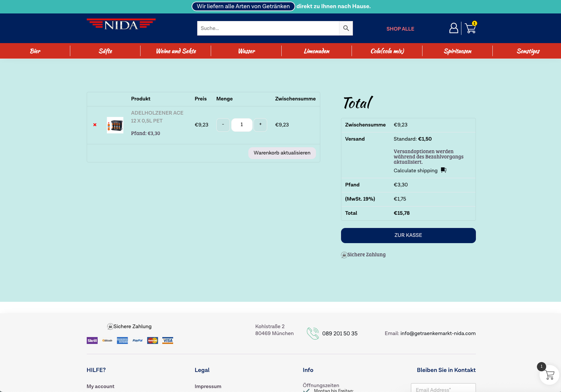Open the Cola(cola mix) category
561x392 pixels.
pos(387,51)
